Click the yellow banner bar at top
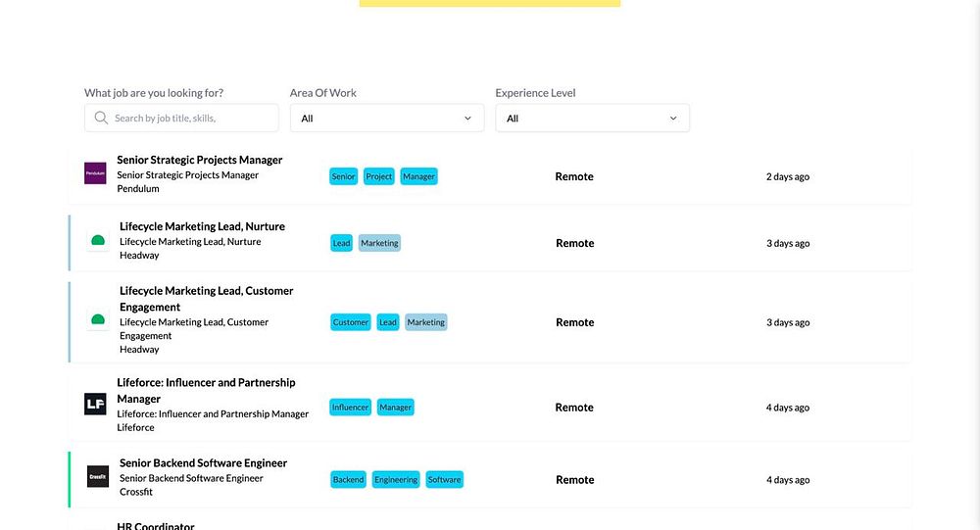The height and width of the screenshot is (530, 980). pos(490,3)
